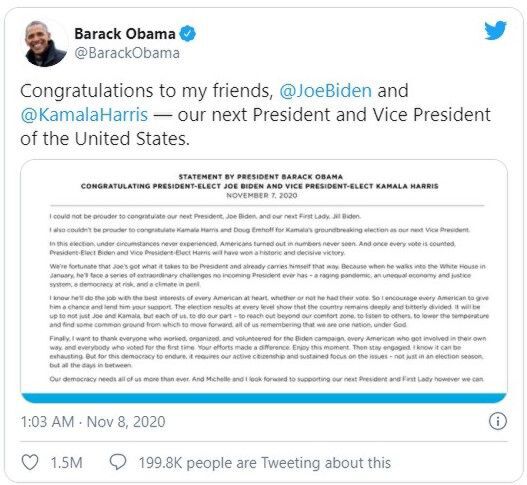The image size is (527, 485).
Task: Click the reply speech bubble icon
Action: tap(118, 462)
